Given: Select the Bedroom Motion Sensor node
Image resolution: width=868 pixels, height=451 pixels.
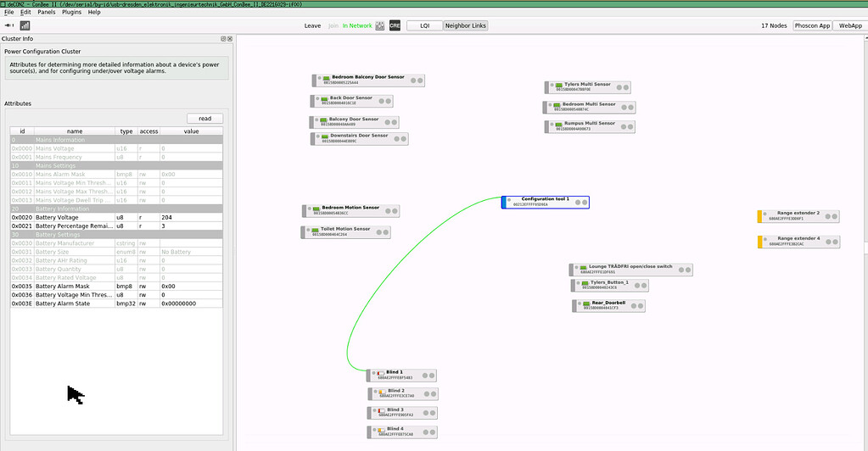Looking at the screenshot, I should pyautogui.click(x=350, y=210).
